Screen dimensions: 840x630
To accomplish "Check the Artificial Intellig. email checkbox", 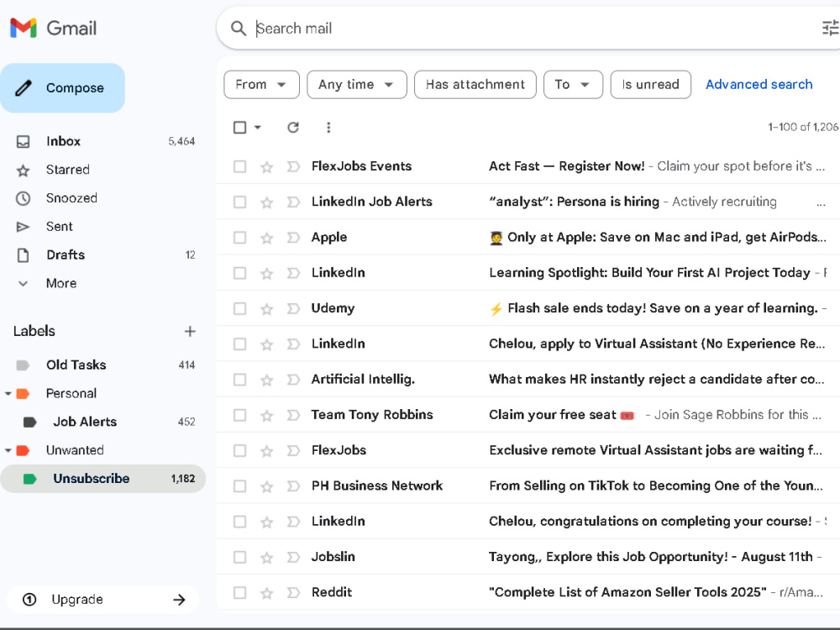I will click(240, 380).
